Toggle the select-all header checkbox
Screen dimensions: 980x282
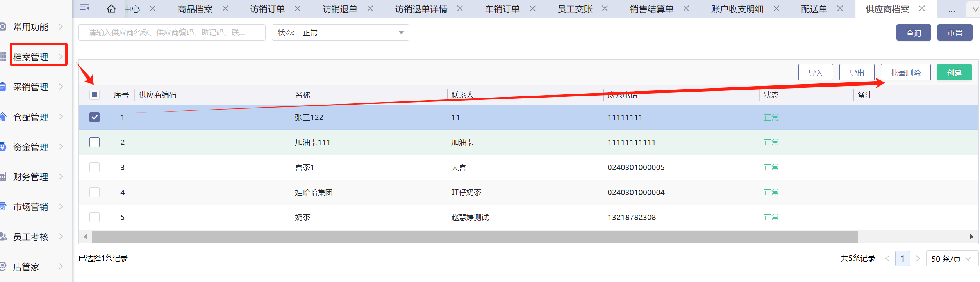95,95
